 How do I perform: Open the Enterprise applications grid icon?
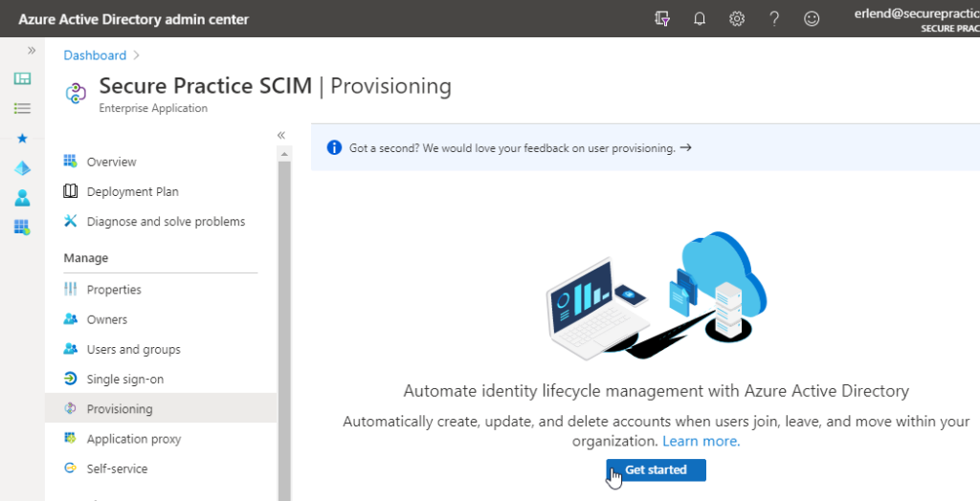(22, 228)
